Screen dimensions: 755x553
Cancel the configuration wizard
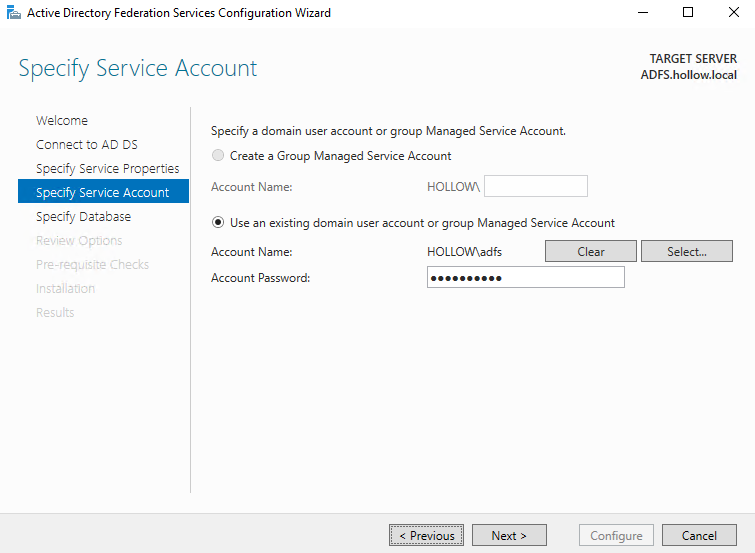[699, 536]
